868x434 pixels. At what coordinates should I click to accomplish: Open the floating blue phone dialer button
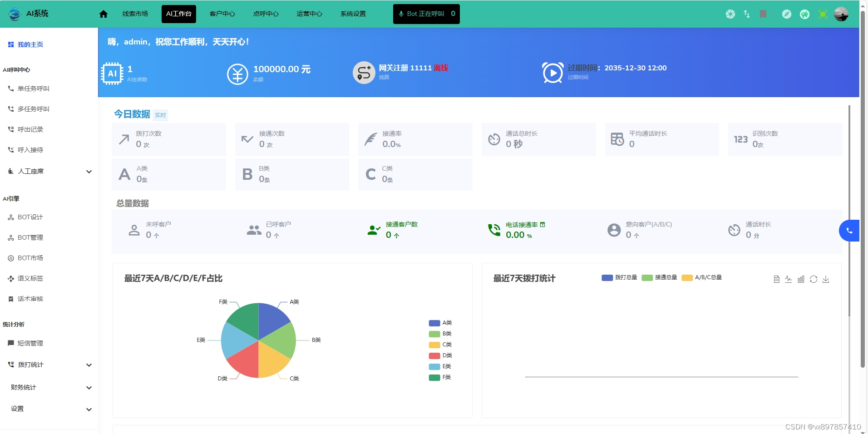[x=848, y=231]
